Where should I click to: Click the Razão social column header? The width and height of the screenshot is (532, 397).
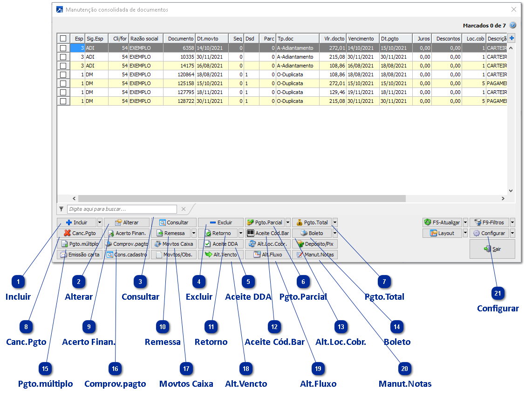click(145, 39)
